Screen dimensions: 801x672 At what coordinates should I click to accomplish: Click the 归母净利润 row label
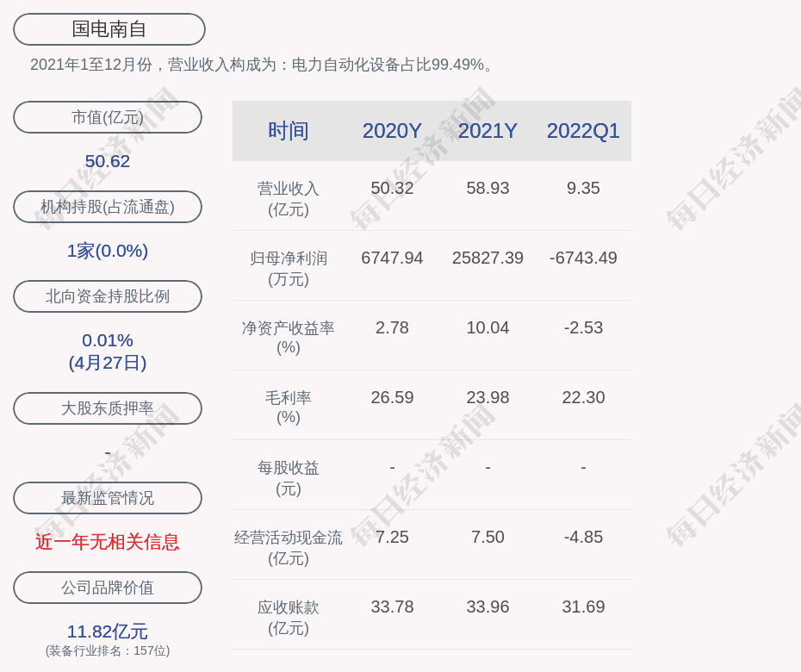[289, 269]
